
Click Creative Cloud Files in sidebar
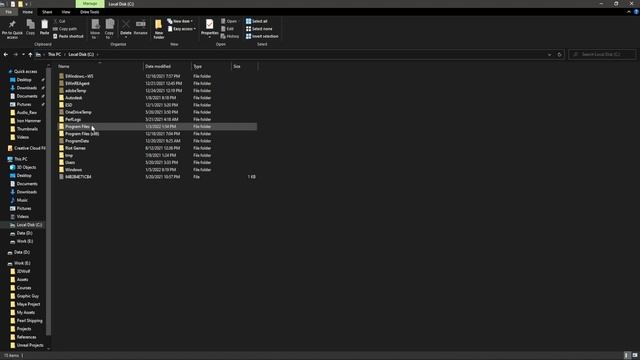point(29,148)
